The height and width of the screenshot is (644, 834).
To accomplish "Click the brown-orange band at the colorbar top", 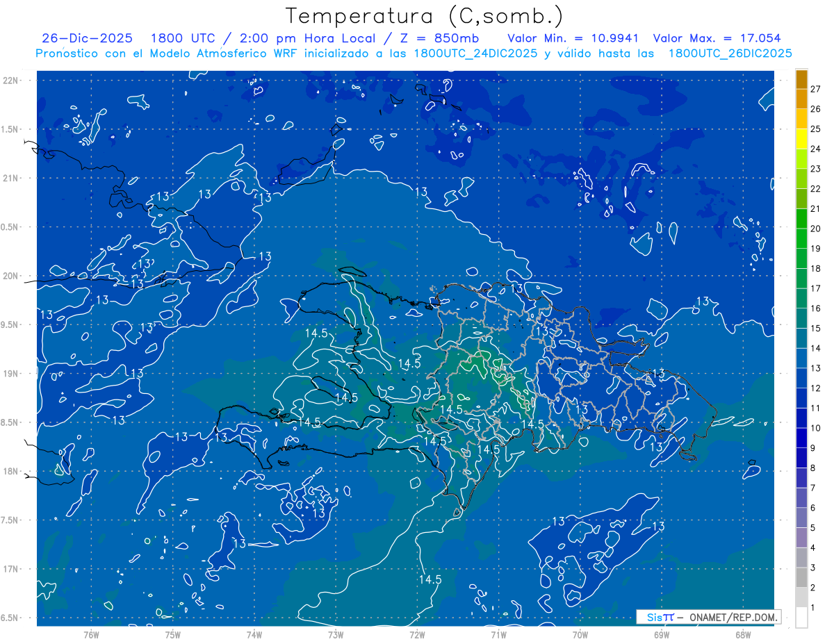I will tap(801, 79).
